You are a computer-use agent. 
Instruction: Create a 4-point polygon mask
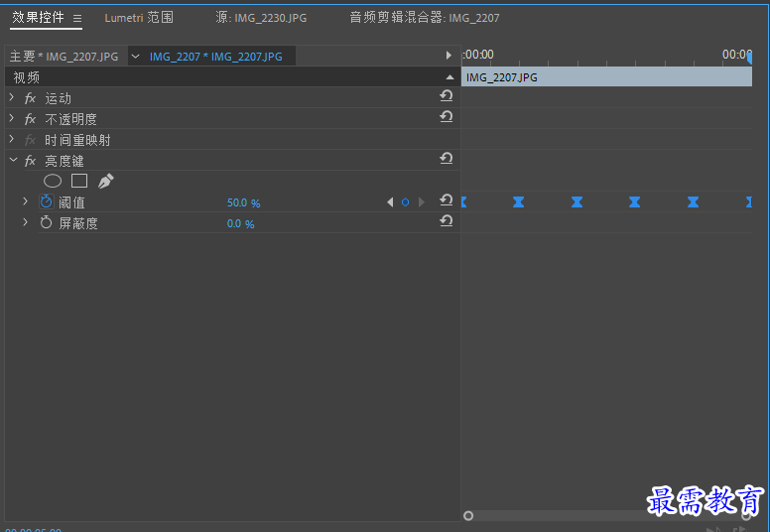(79, 182)
